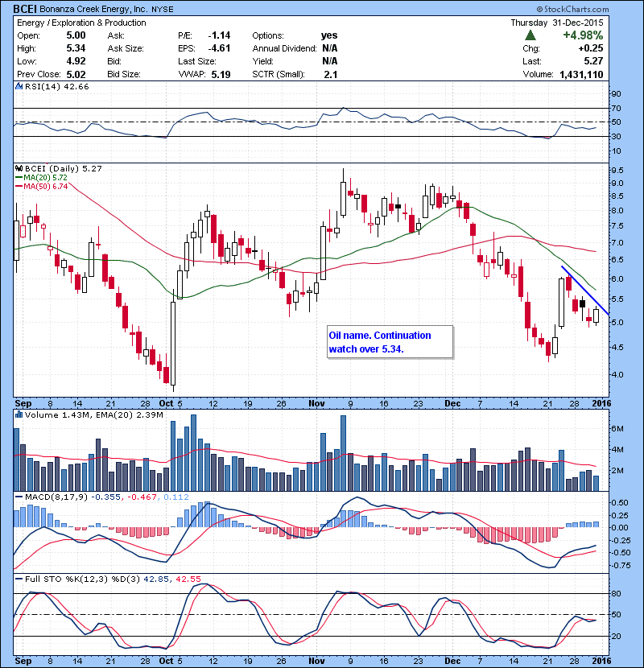Click the "RSI(14) 42.66" indicator label
The height and width of the screenshot is (668, 644).
[56, 86]
